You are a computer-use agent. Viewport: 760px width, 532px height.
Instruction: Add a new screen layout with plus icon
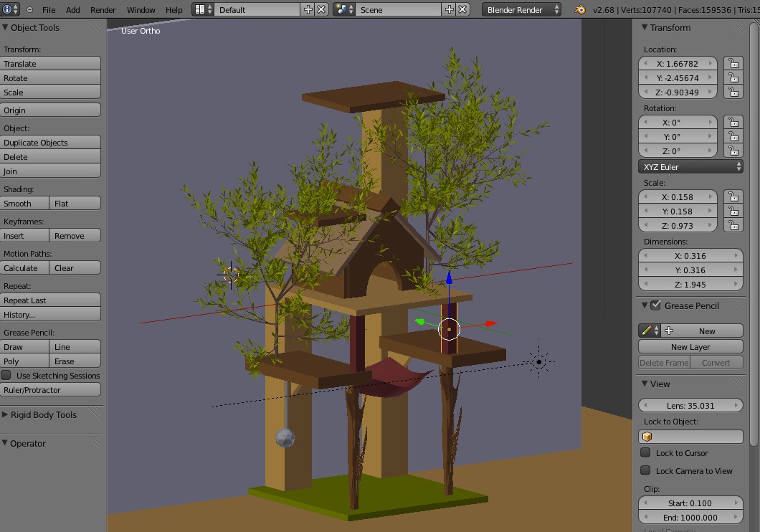[308, 10]
